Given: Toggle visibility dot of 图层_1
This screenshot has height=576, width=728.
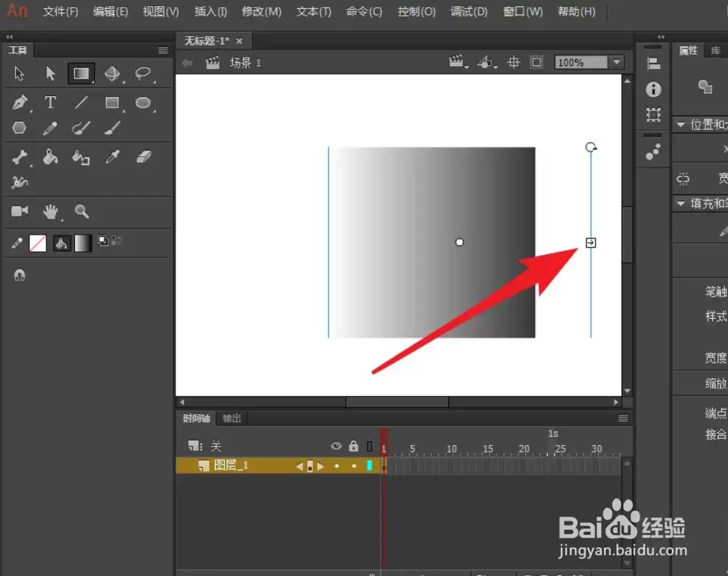Looking at the screenshot, I should click(x=337, y=466).
